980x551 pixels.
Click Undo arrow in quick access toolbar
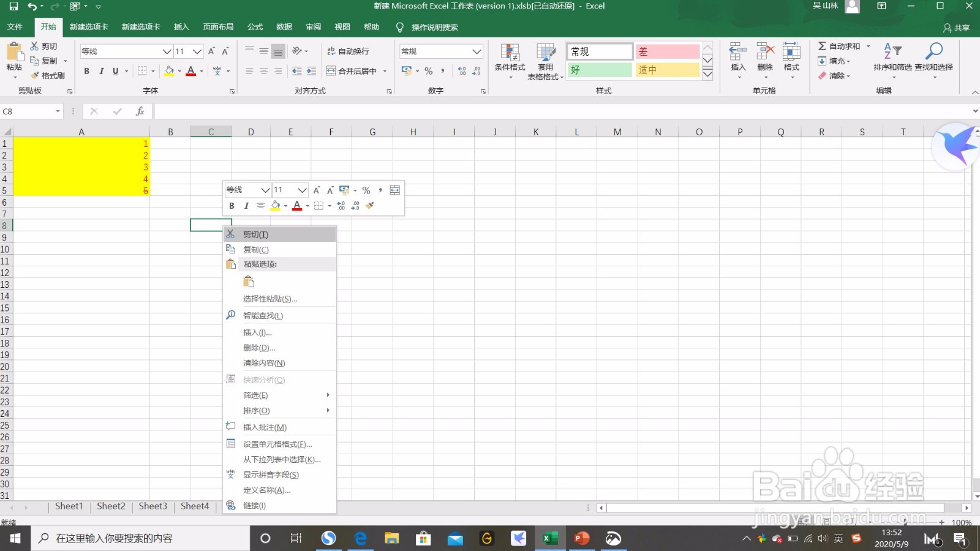click(32, 6)
